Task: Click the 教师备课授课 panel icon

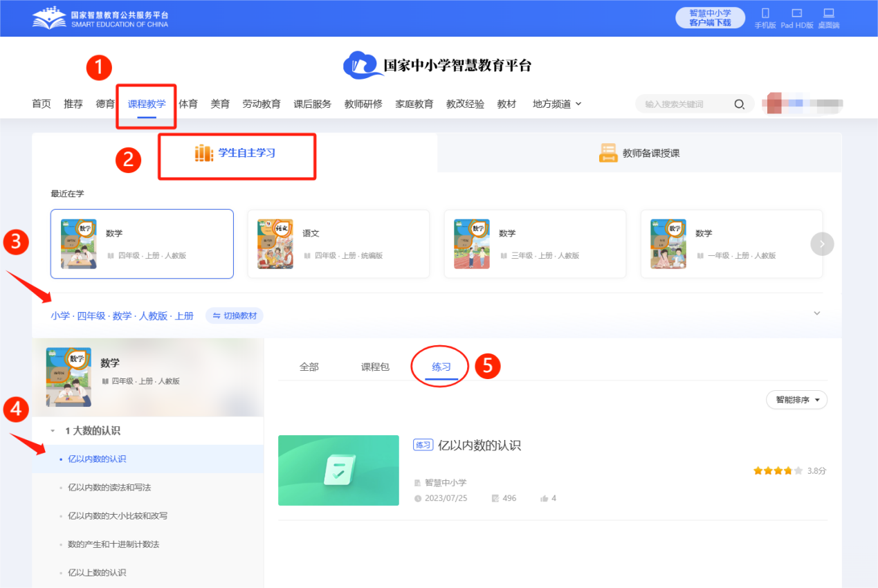Action: (609, 153)
